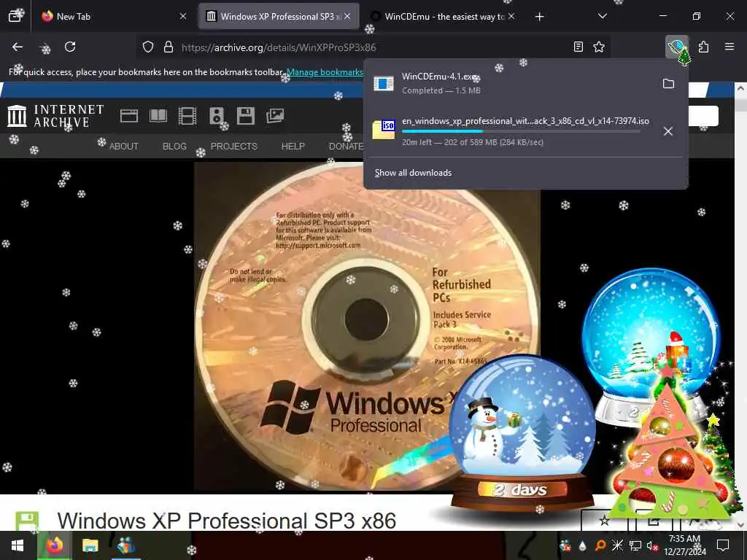Click the Windows XP disc image
Viewport: 747px width, 560px height.
pyautogui.click(x=368, y=326)
